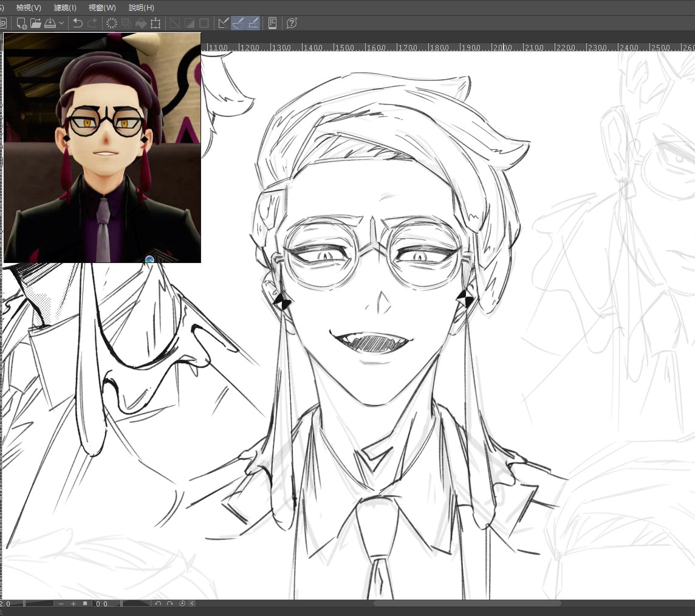
Task: Rotate canvas right with bottom bar icon
Action: point(169,604)
